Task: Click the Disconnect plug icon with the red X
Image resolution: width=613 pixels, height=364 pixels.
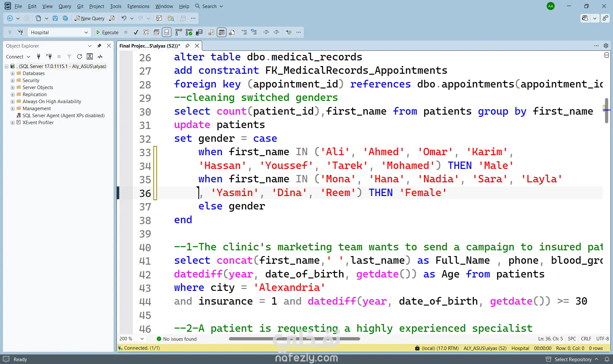Action: [x=49, y=57]
